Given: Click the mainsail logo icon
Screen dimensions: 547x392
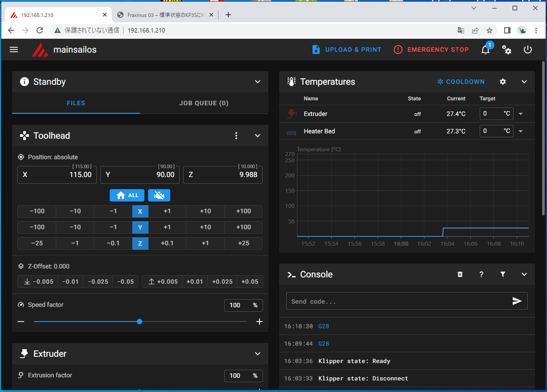Looking at the screenshot, I should pos(40,50).
